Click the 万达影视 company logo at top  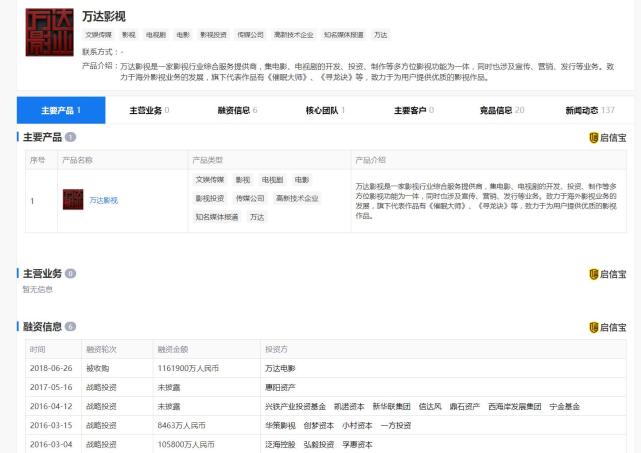coord(49,32)
